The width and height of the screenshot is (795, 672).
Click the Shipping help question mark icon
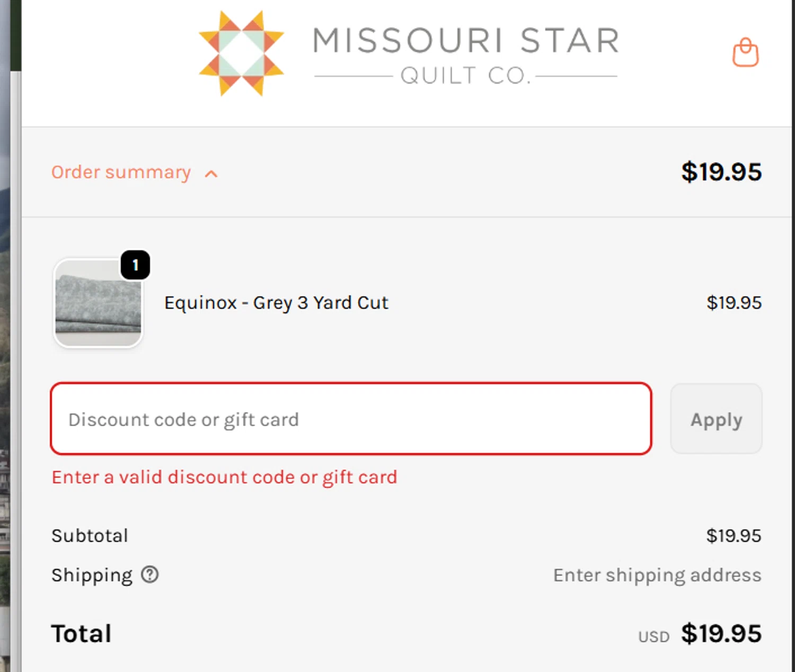150,574
